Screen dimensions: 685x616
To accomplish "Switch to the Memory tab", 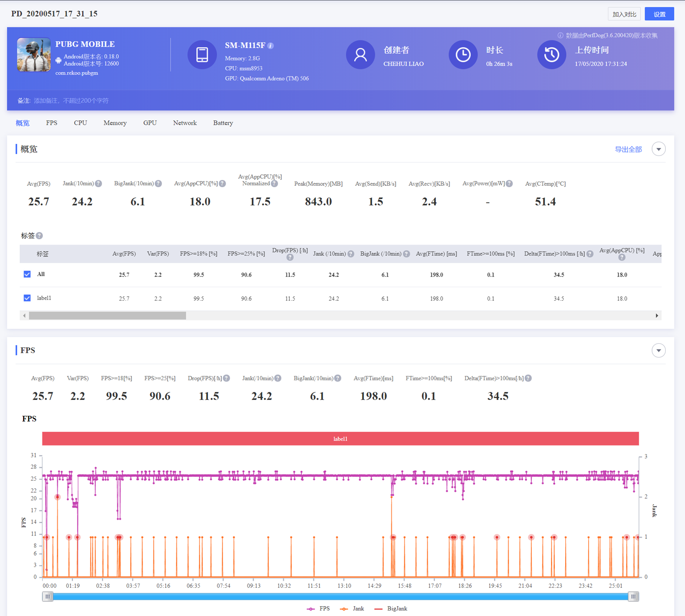I will point(115,123).
